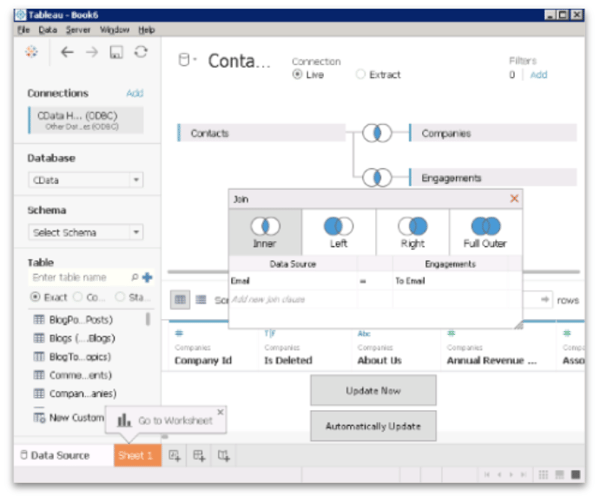Click the Update Now button

(373, 390)
